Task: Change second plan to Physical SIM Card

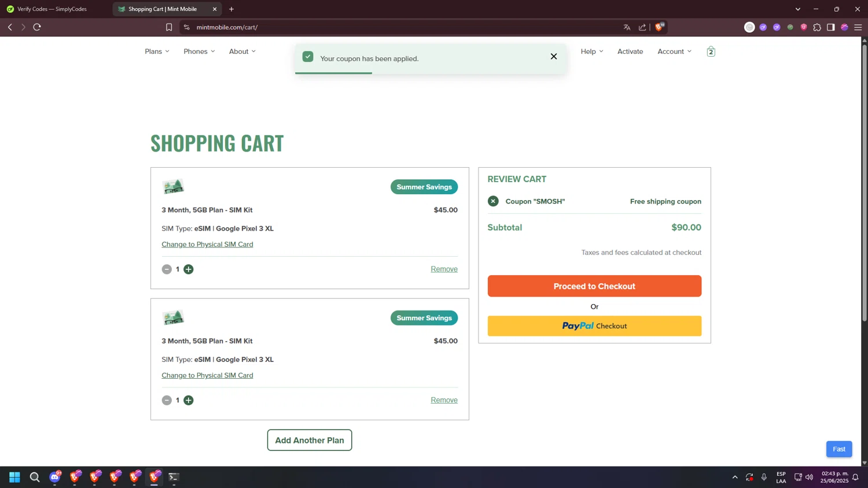Action: coord(207,375)
